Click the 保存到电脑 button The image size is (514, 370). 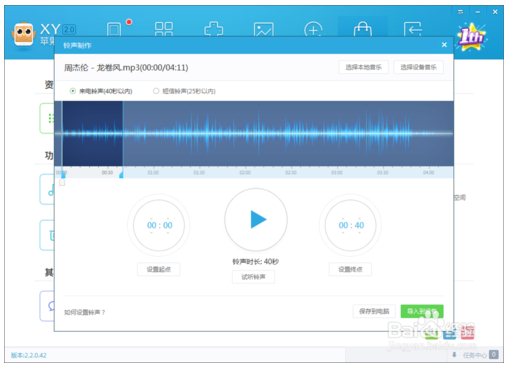374,311
